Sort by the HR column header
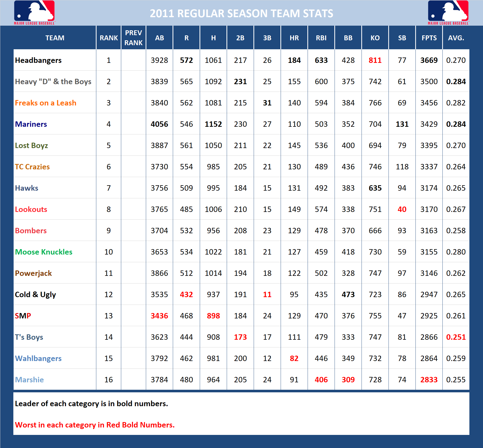The height and width of the screenshot is (448, 483). tap(294, 38)
